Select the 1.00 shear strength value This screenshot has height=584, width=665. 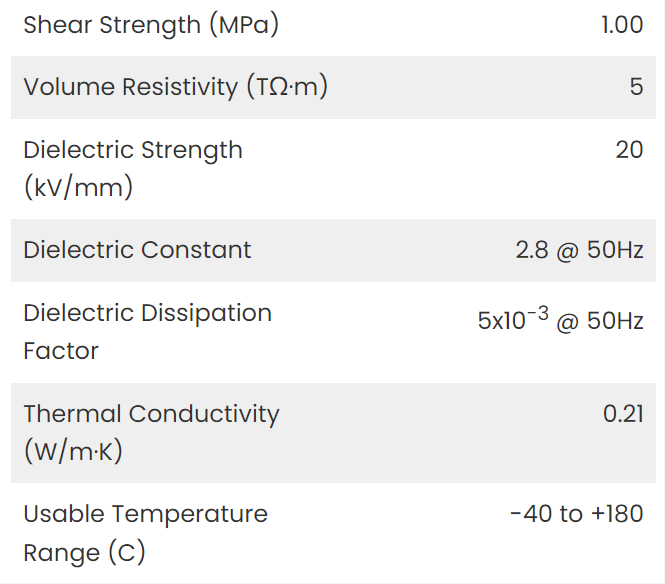tap(622, 25)
